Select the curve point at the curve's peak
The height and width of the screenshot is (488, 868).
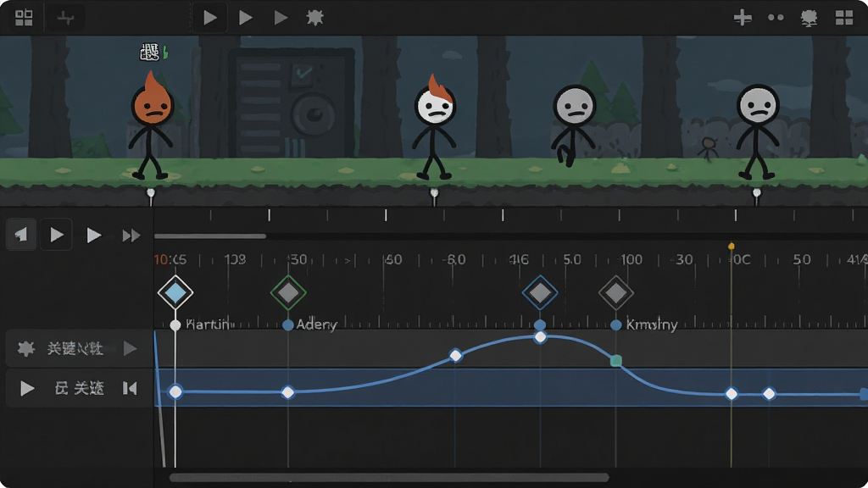[540, 337]
